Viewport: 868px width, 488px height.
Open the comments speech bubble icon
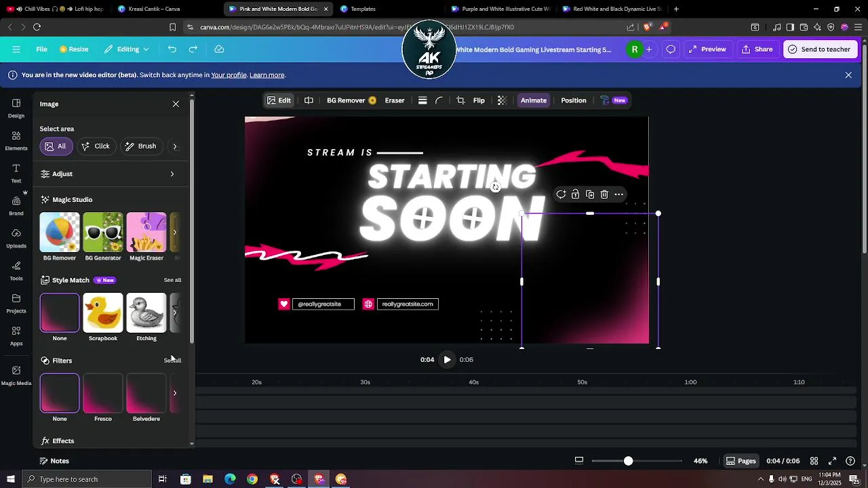[671, 49]
